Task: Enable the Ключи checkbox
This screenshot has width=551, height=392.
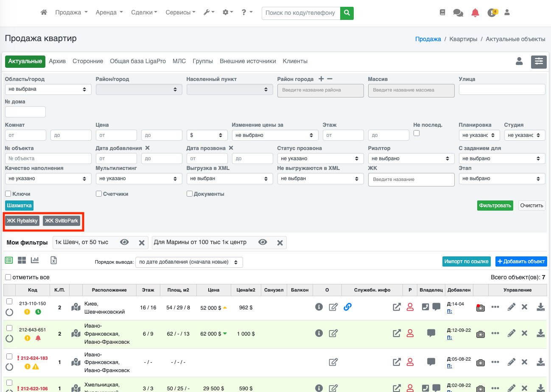Action: [x=8, y=194]
